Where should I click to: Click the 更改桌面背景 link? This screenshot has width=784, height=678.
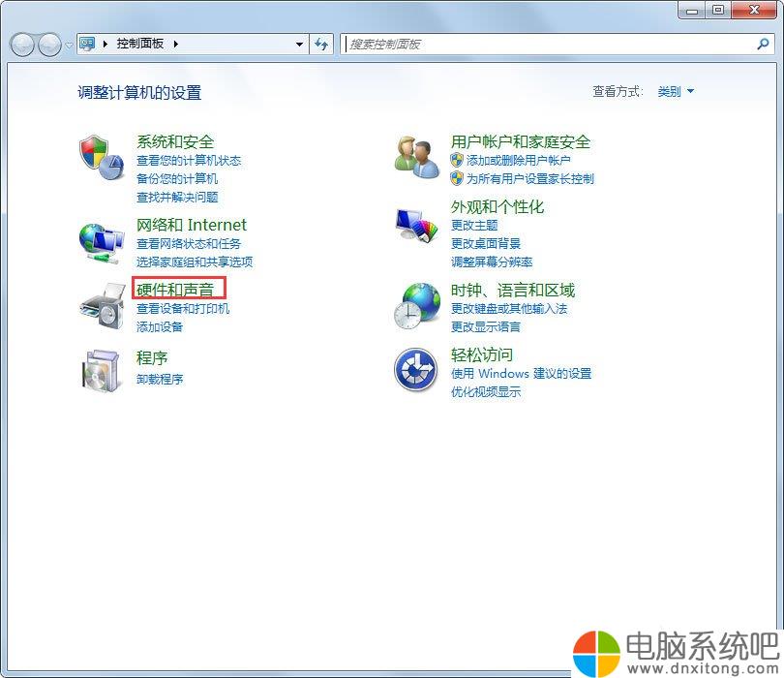(486, 244)
